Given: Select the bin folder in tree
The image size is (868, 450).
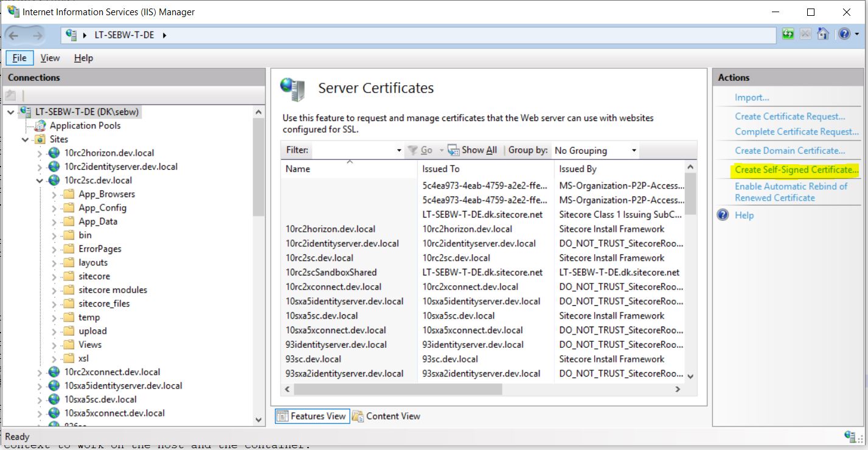Looking at the screenshot, I should pos(85,235).
